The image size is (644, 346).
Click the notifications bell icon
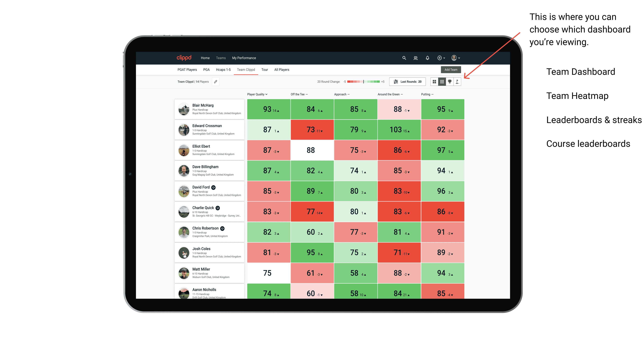point(427,58)
